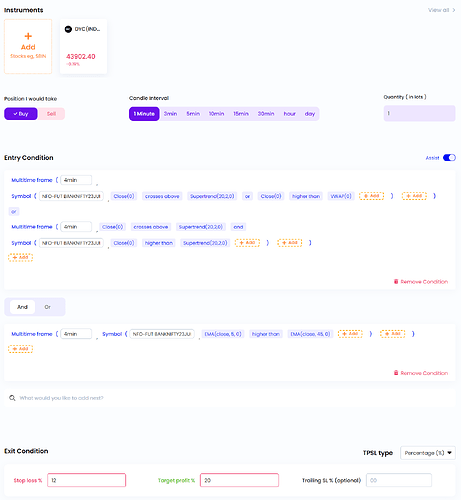This screenshot has width=461, height=500.
Task: Click trash icon of first Remove Condition
Action: [396, 282]
